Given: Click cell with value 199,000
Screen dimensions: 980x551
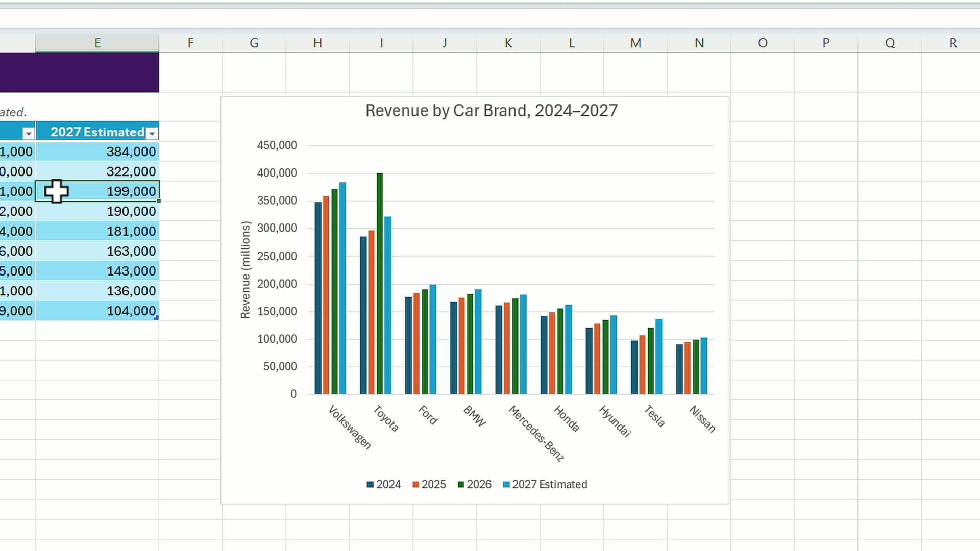Looking at the screenshot, I should 97,191.
